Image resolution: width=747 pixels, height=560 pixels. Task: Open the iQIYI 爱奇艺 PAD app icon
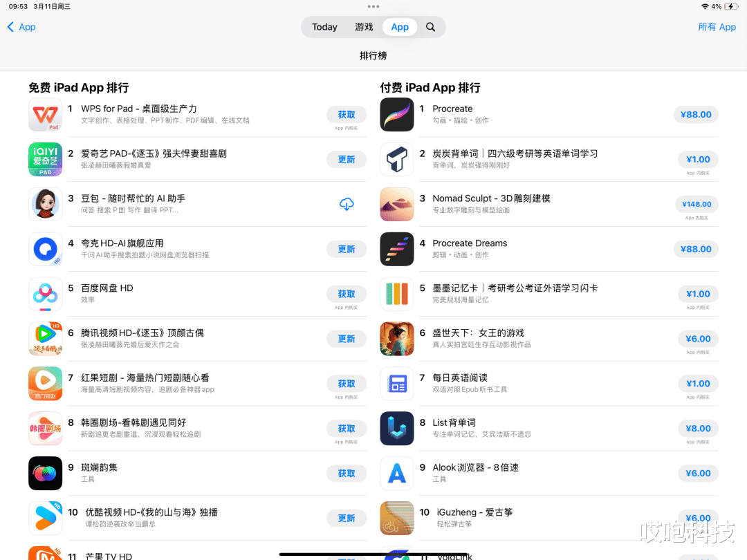click(x=45, y=160)
